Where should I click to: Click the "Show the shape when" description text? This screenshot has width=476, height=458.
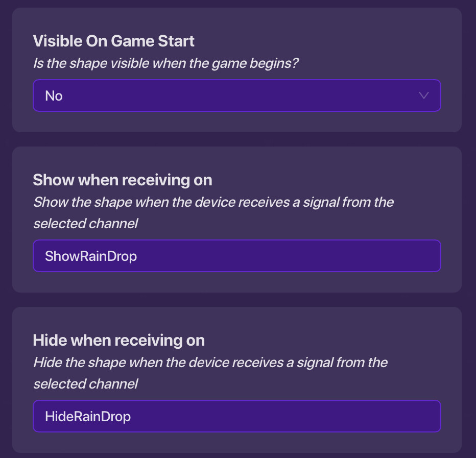(213, 202)
